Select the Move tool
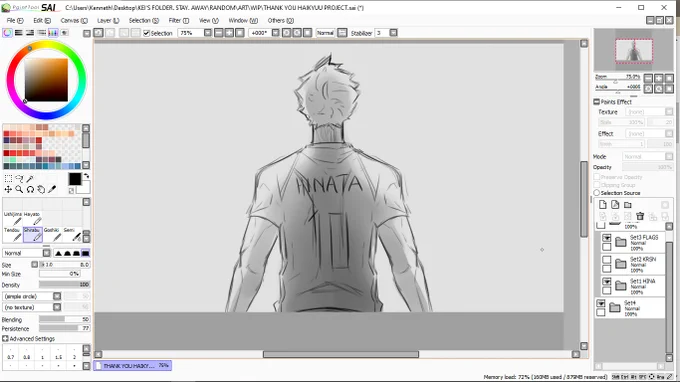 click(x=8, y=189)
